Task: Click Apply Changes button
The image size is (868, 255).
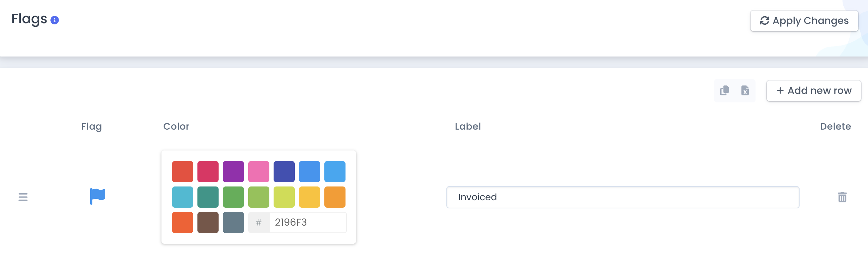Action: point(804,21)
